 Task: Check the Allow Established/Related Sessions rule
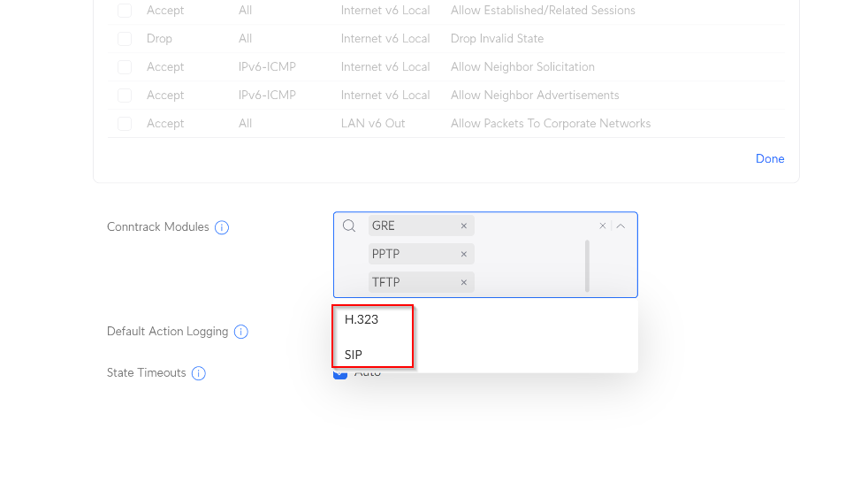[125, 11]
